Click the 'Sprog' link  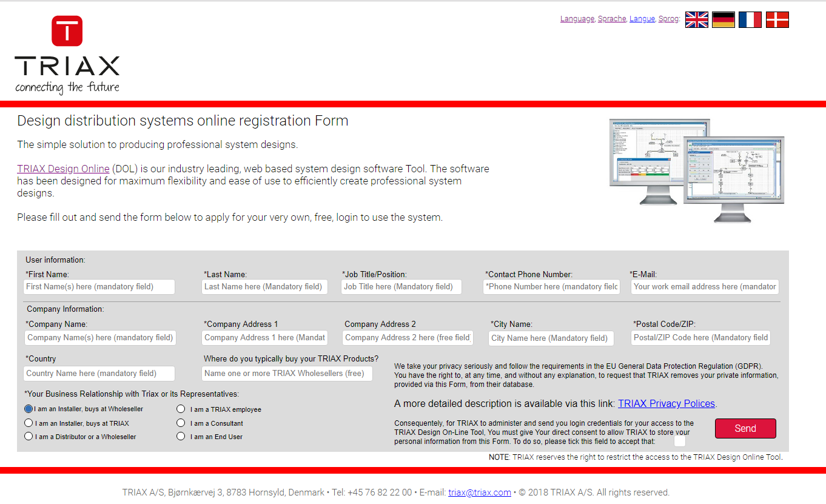click(x=668, y=19)
